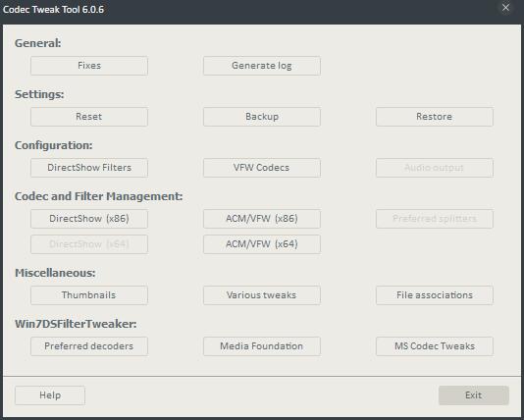The height and width of the screenshot is (420, 524).
Task: Click the Help button
Action: 50,395
